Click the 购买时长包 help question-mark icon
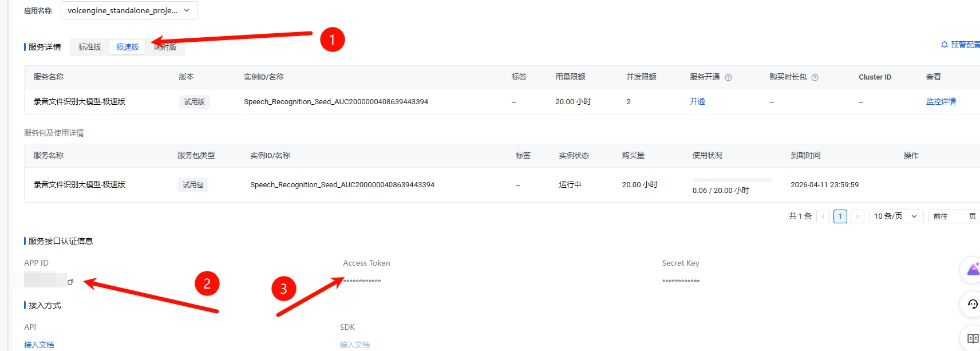980x351 pixels. click(x=815, y=78)
